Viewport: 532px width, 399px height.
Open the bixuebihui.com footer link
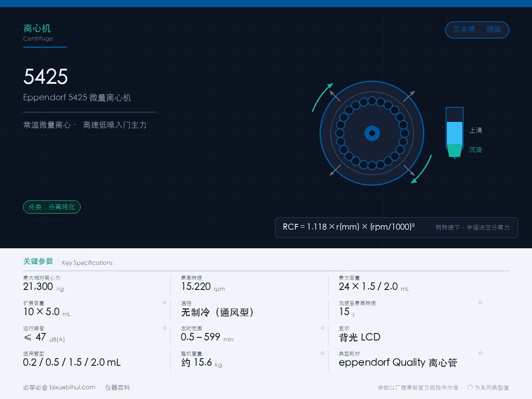pos(72,387)
